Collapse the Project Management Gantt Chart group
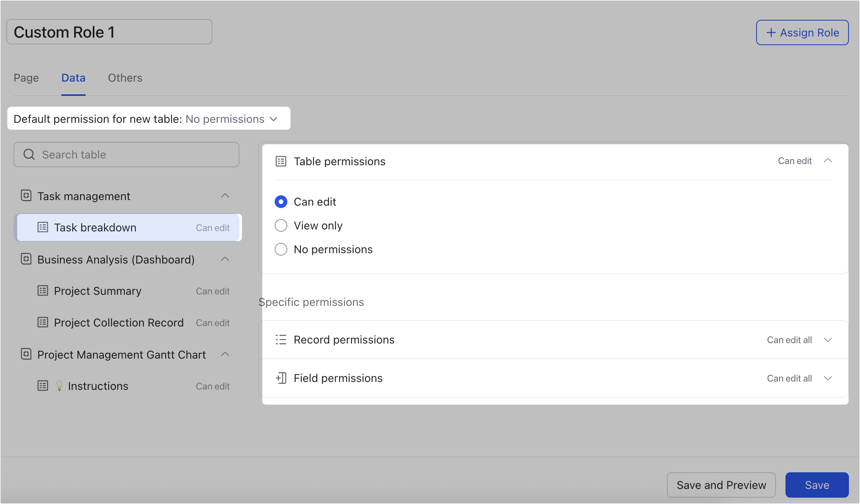Viewport: 860px width, 504px height. 225,354
